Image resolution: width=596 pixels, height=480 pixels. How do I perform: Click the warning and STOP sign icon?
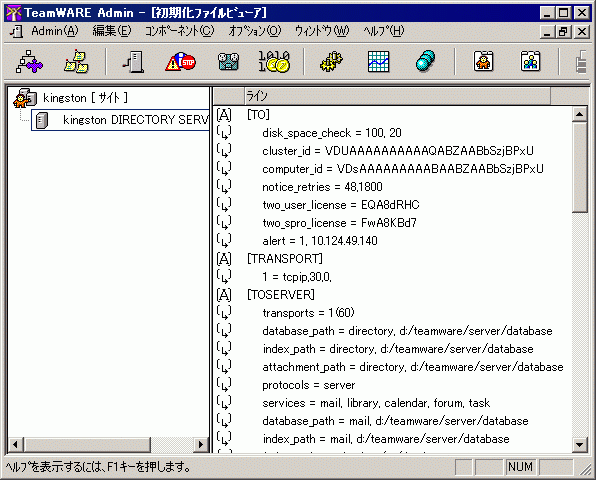(180, 62)
